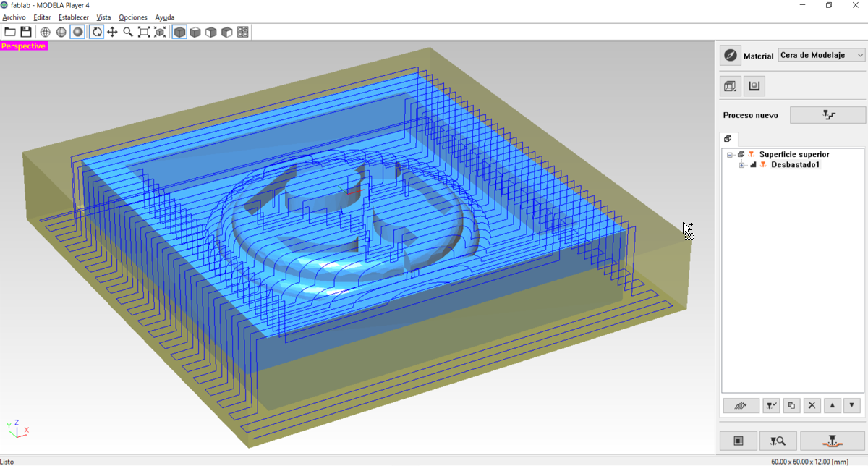Select Superficie superior in the process tree

(x=794, y=155)
